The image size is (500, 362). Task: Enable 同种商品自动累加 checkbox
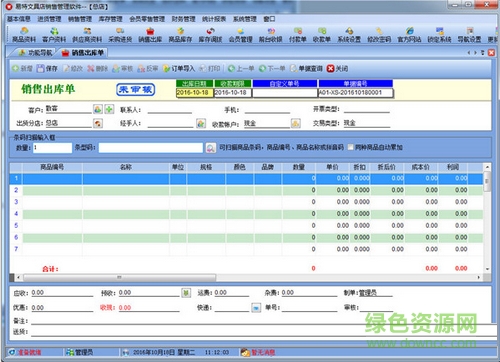point(350,147)
